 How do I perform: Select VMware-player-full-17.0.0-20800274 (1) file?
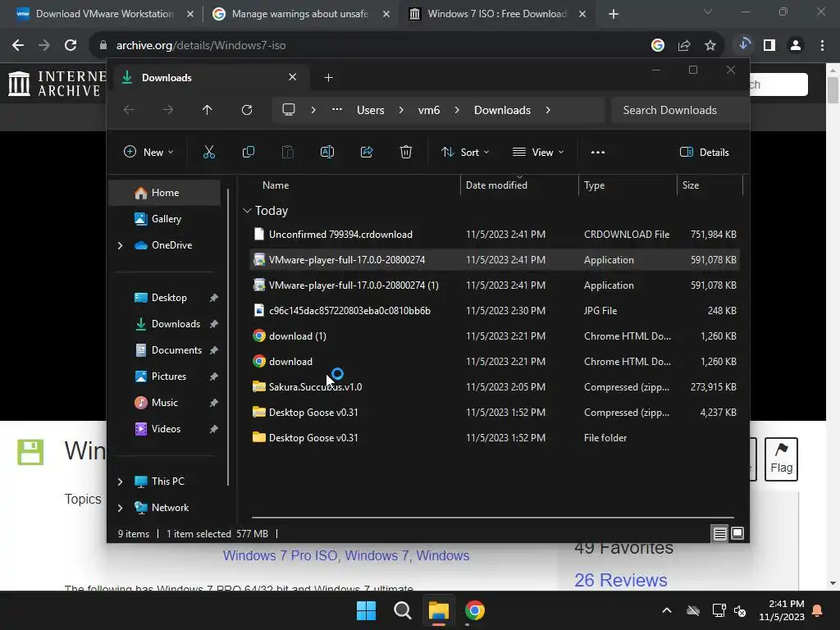click(x=495, y=285)
